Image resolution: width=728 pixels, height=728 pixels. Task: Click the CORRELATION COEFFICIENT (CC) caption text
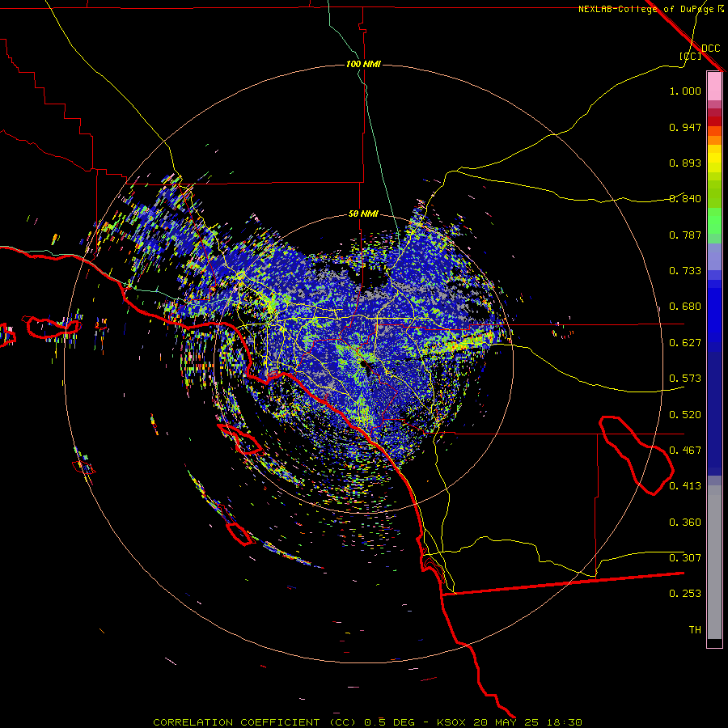[x=255, y=722]
